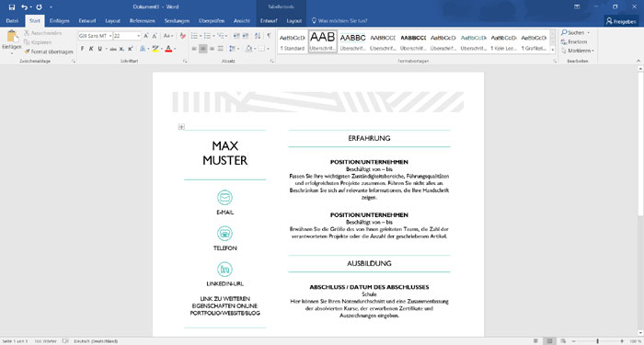The width and height of the screenshot is (644, 345).
Task: Toggle underline (U) formatting
Action: pyautogui.click(x=99, y=49)
